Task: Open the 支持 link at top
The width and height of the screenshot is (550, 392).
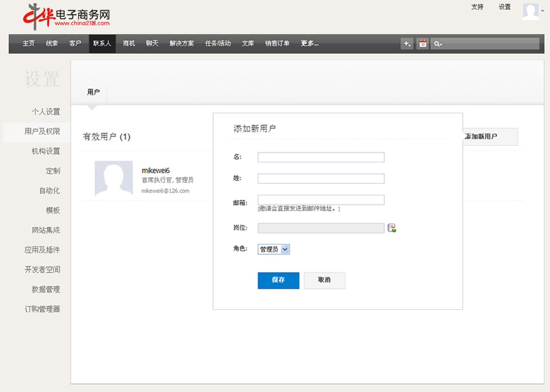Action: [477, 7]
